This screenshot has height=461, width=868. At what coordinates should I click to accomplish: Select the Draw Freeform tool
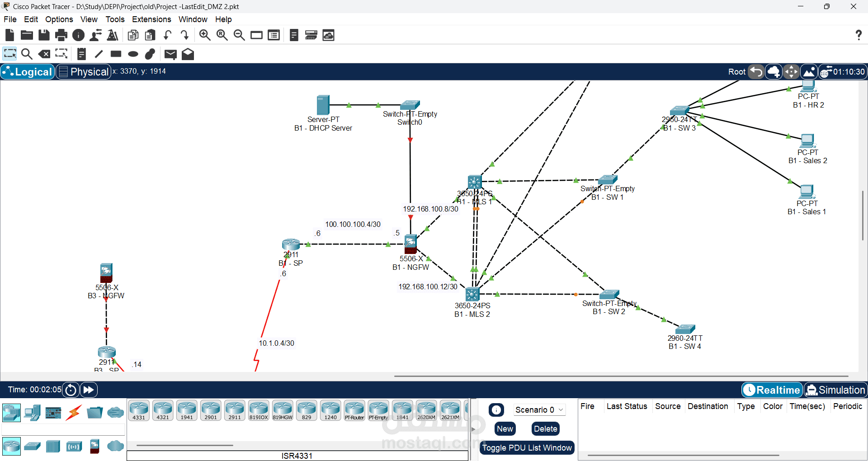click(150, 54)
